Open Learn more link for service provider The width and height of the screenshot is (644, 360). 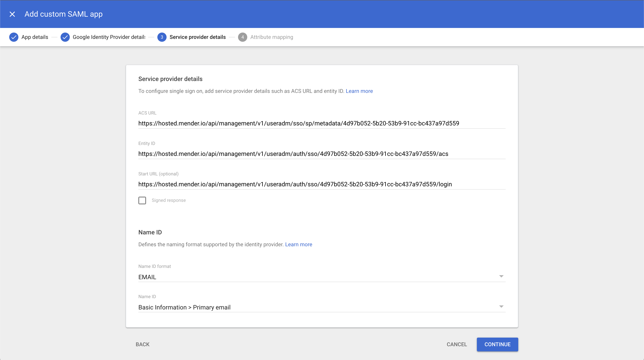tap(359, 91)
